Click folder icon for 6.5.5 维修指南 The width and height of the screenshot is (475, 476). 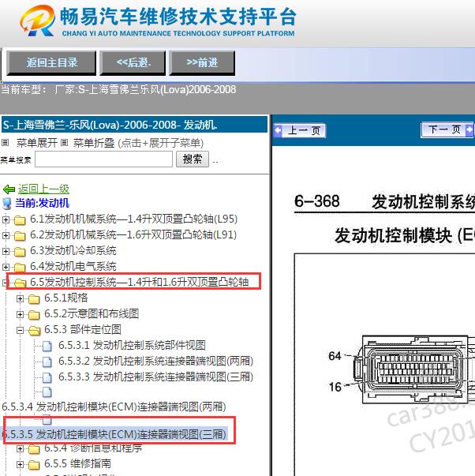[34, 465]
